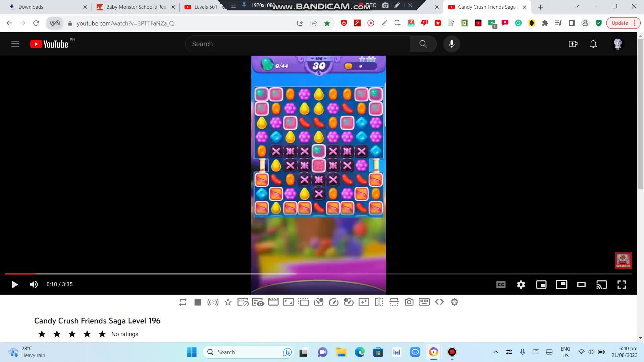Open the video player settings gear
Viewport: 644px width, 362px height.
pos(521,285)
